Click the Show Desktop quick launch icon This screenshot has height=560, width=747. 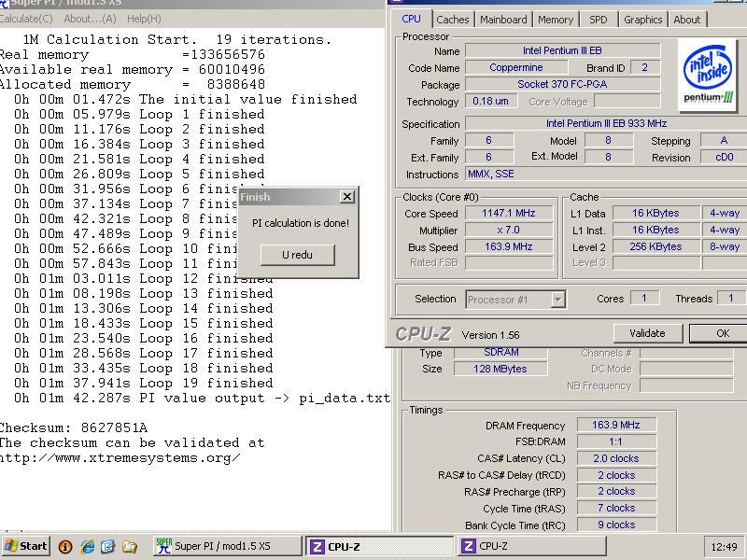[107, 547]
